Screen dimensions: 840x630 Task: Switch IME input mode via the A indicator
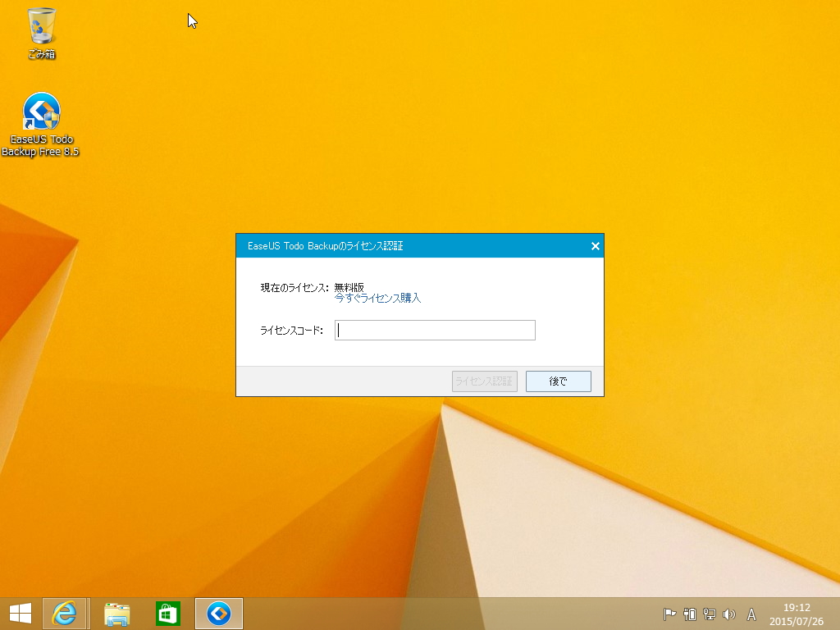[x=751, y=613]
